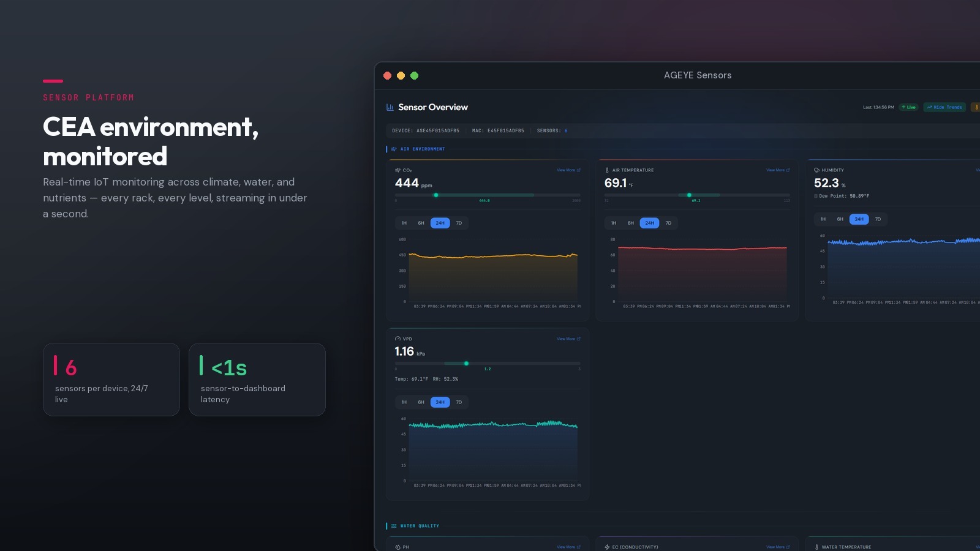Select 24H range on VPD chart
Screen dimensions: 980x551
click(440, 402)
